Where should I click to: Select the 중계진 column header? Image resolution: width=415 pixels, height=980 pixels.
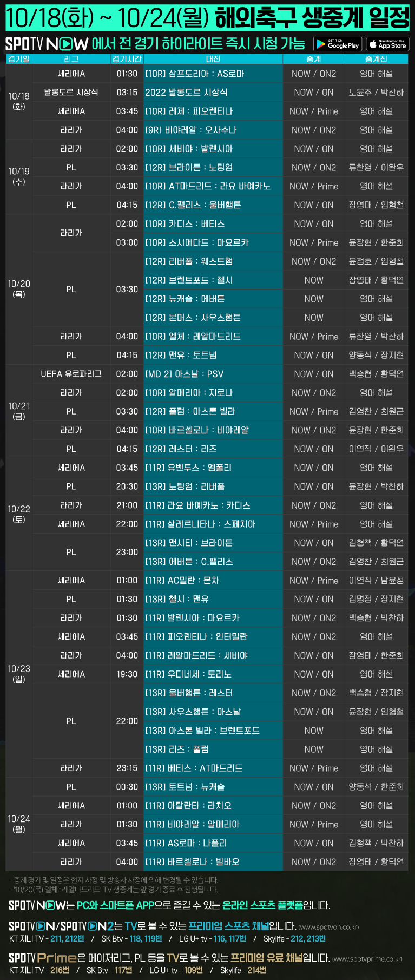377,59
